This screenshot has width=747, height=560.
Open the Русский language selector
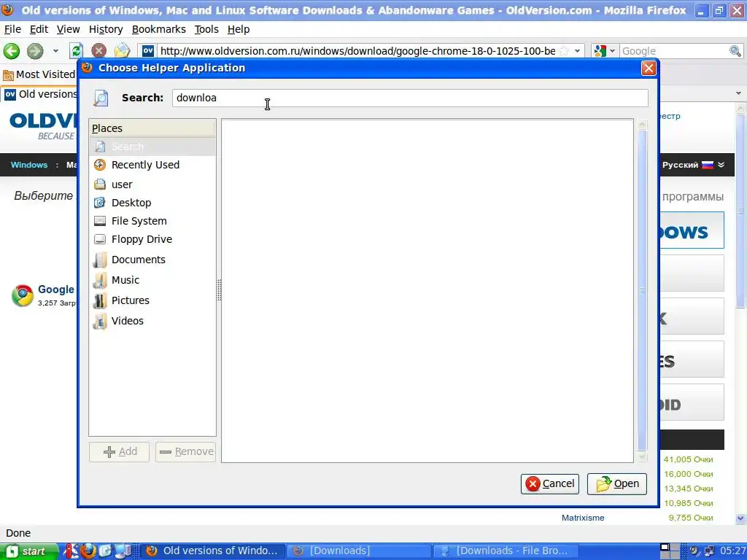tap(693, 166)
